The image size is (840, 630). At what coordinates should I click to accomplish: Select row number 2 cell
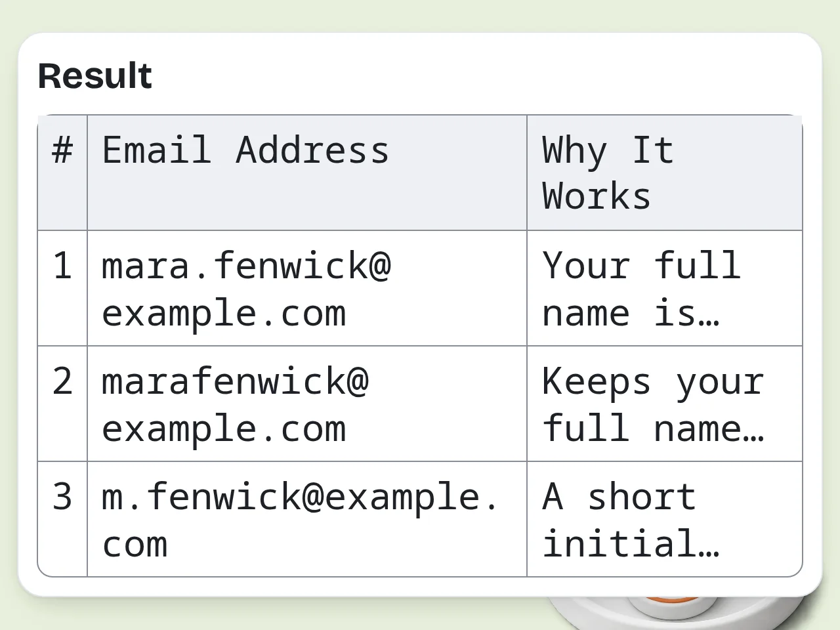point(62,404)
